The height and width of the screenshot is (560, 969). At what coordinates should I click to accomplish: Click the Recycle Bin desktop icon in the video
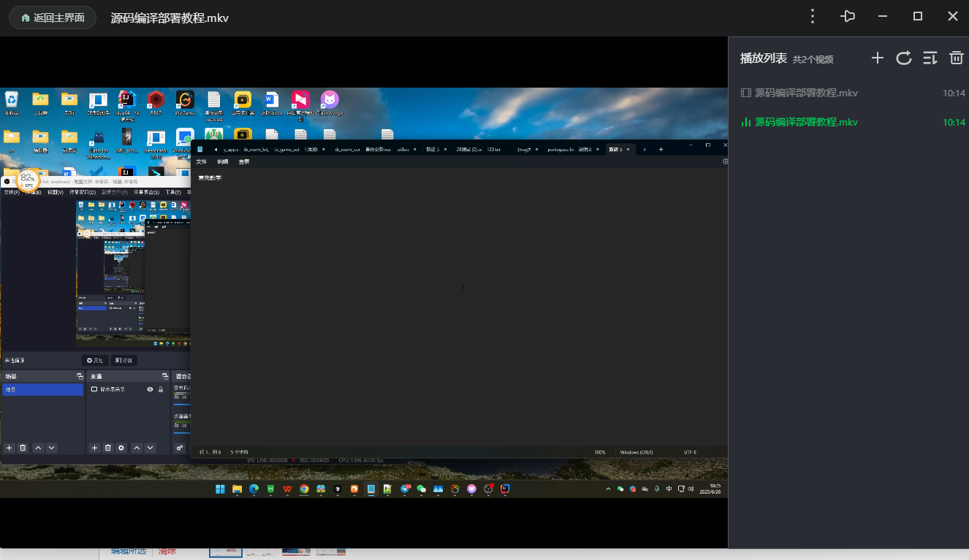[x=12, y=101]
